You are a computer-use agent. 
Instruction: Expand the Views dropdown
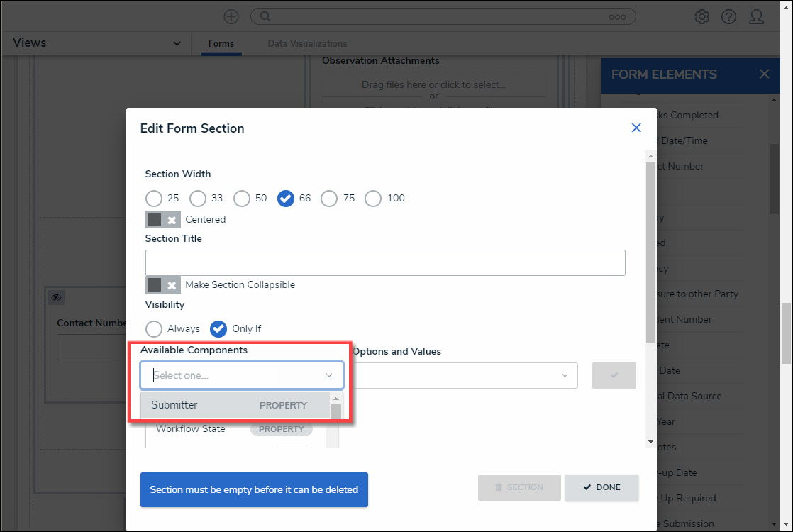(177, 43)
